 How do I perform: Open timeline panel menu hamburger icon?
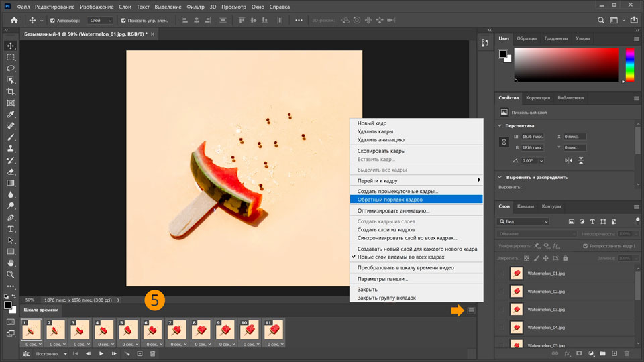[472, 310]
